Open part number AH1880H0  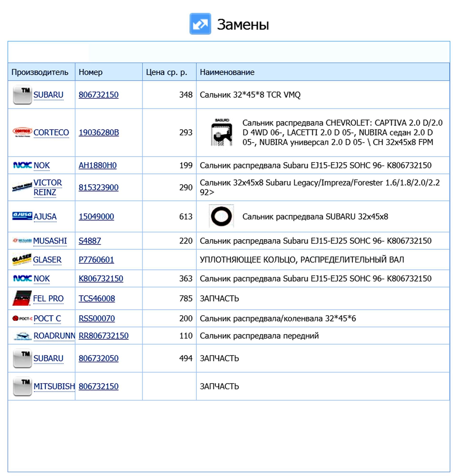coord(97,165)
